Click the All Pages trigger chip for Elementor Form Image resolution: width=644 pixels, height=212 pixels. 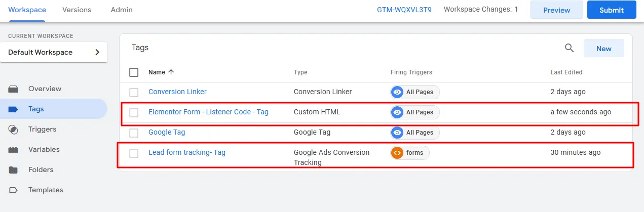pos(415,112)
